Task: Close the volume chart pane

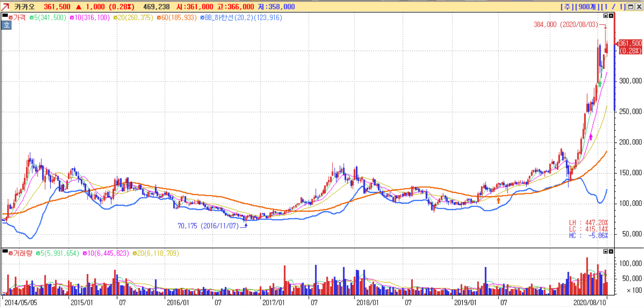Action: [x=611, y=251]
